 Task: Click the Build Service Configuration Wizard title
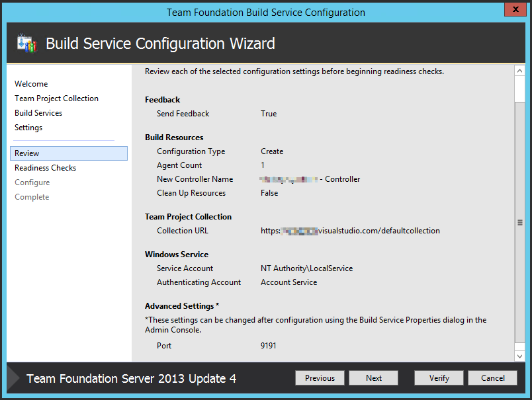pyautogui.click(x=161, y=44)
